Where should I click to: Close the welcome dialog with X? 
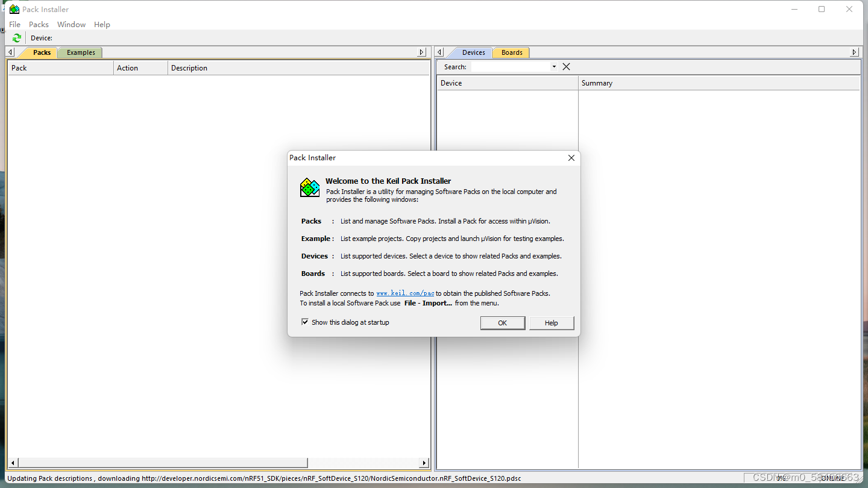pyautogui.click(x=571, y=158)
